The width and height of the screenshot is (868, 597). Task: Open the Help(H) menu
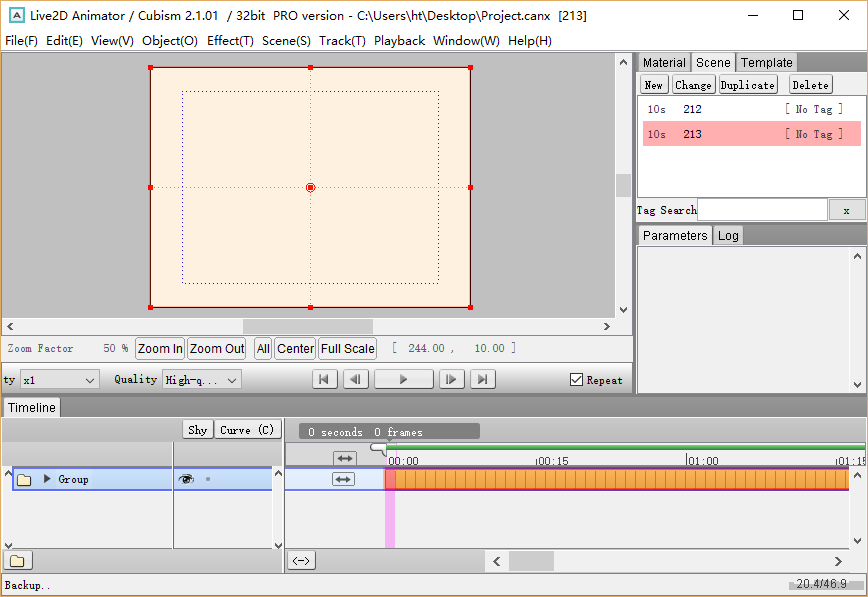tap(530, 41)
